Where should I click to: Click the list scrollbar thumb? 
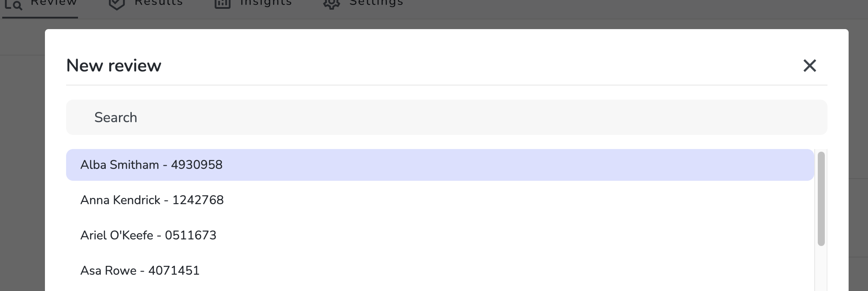821,198
